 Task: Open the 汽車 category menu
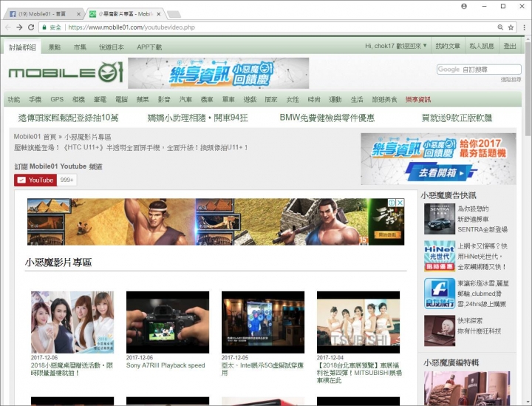pyautogui.click(x=185, y=99)
